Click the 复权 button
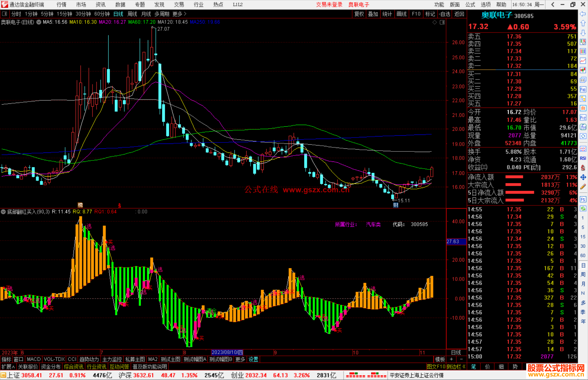Viewport: 588px width, 380px height. tap(359, 14)
